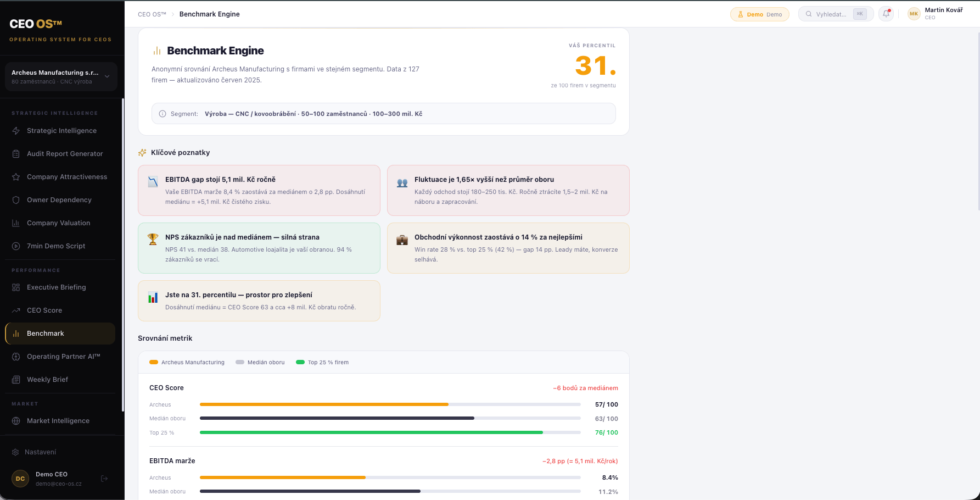
Task: Click Martin Kovář profile name
Action: click(x=944, y=10)
